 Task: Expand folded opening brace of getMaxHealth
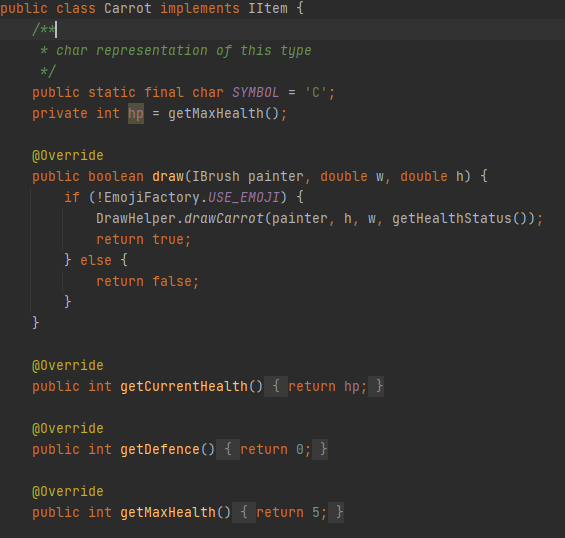[244, 513]
